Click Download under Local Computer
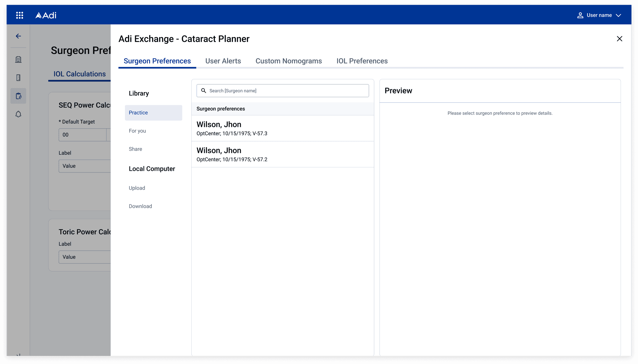This screenshot has height=364, width=638. 140,206
